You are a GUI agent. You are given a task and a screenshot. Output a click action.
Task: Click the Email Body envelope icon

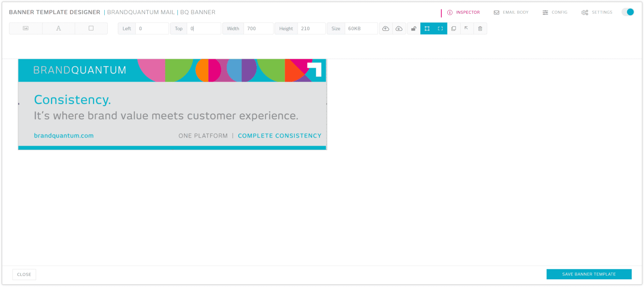click(x=496, y=12)
